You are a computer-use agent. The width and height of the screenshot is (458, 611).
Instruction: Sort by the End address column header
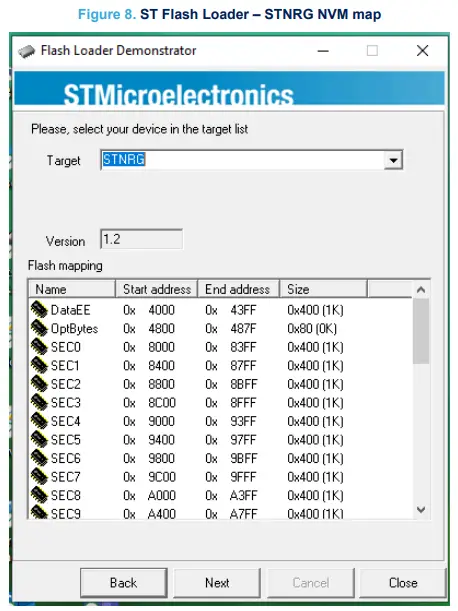coord(239,289)
